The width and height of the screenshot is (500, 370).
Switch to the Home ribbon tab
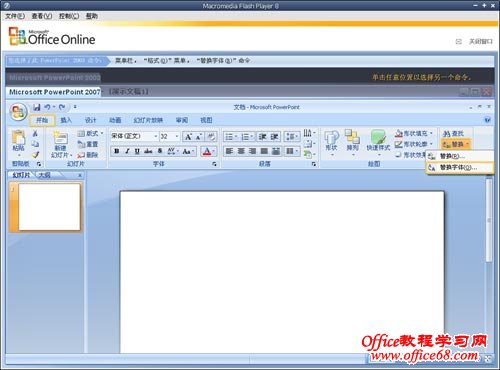[x=42, y=120]
